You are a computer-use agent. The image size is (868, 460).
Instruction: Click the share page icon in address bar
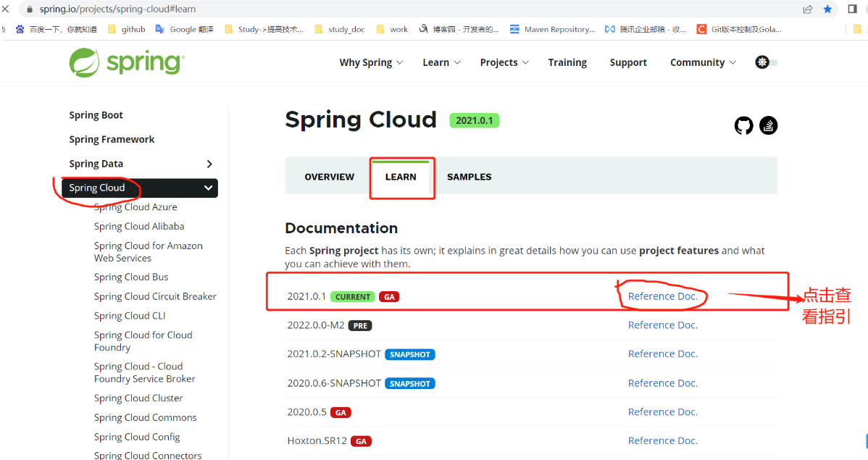pyautogui.click(x=808, y=9)
